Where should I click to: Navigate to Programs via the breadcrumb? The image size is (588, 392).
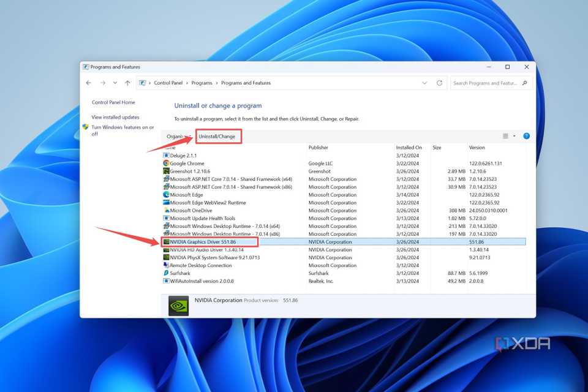coord(202,83)
